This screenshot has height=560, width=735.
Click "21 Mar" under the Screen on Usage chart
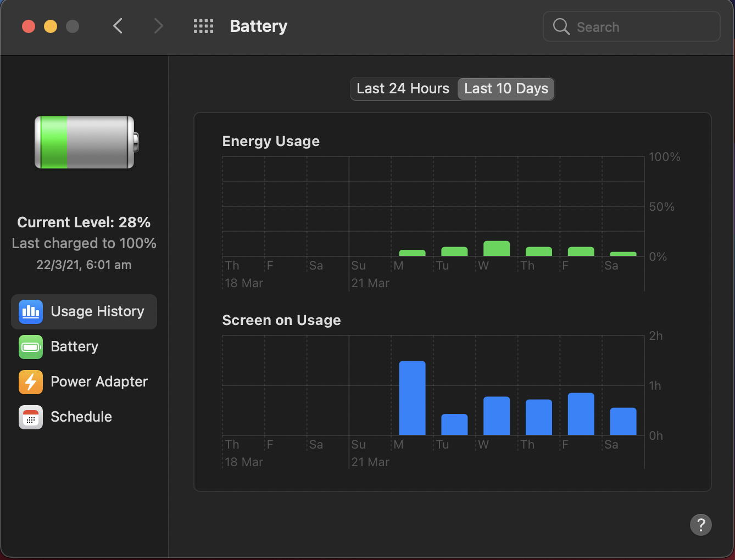pyautogui.click(x=370, y=462)
